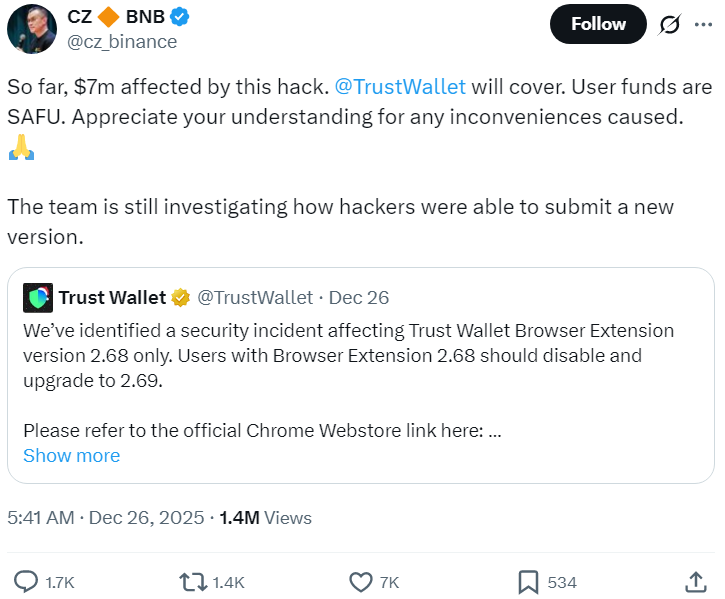Click the quoted tweet's Dec 26 date
Viewport: 725px width, 599px height.
(x=359, y=297)
